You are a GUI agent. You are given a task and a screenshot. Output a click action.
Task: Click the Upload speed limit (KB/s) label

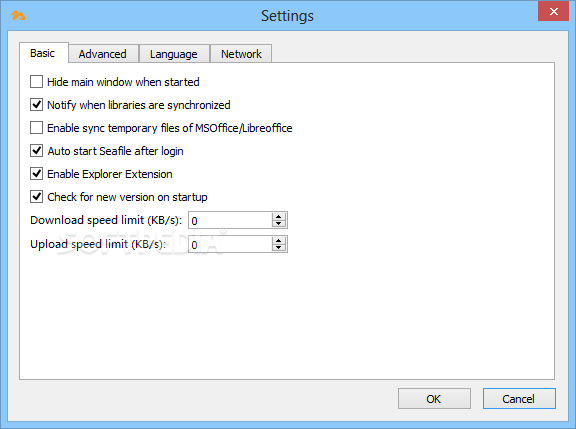coord(98,244)
